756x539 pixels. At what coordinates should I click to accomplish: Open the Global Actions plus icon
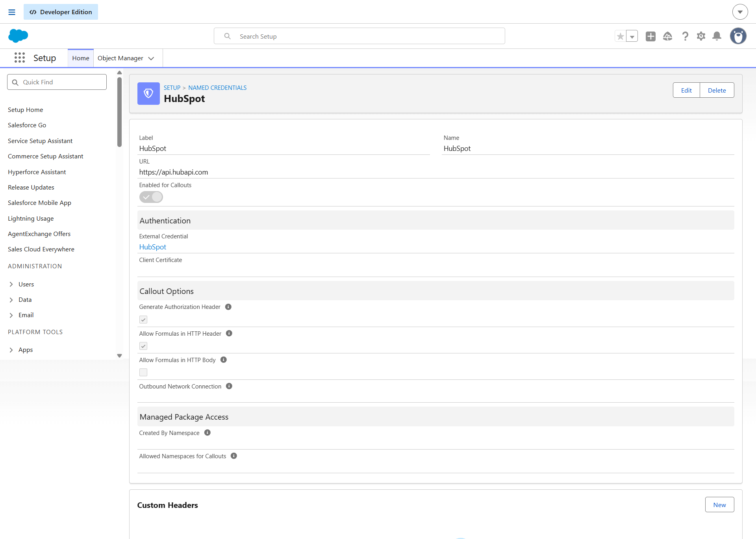pyautogui.click(x=650, y=36)
